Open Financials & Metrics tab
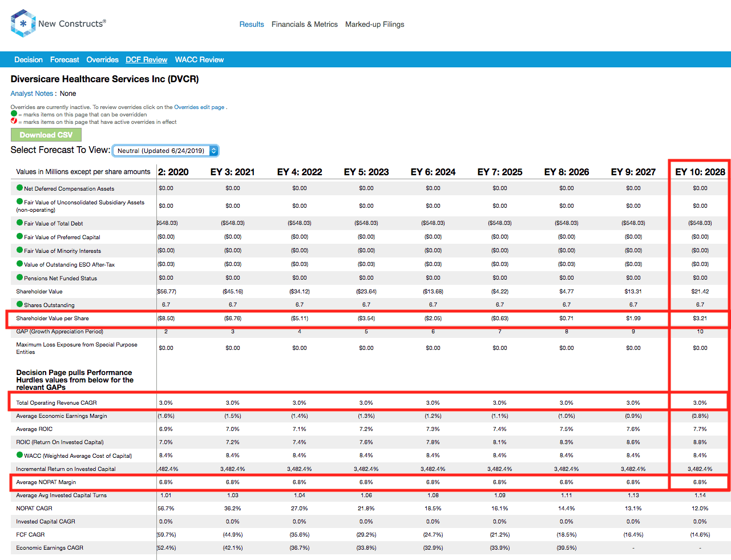 coord(305,25)
